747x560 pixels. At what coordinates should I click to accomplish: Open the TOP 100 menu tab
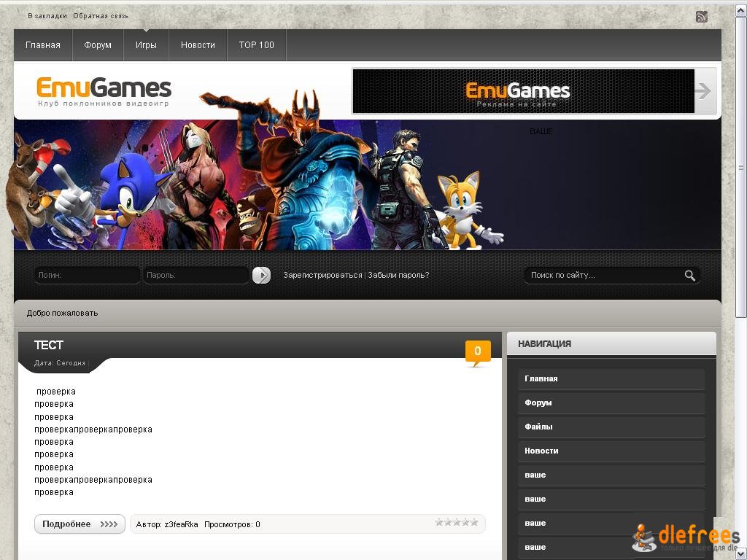coord(257,45)
